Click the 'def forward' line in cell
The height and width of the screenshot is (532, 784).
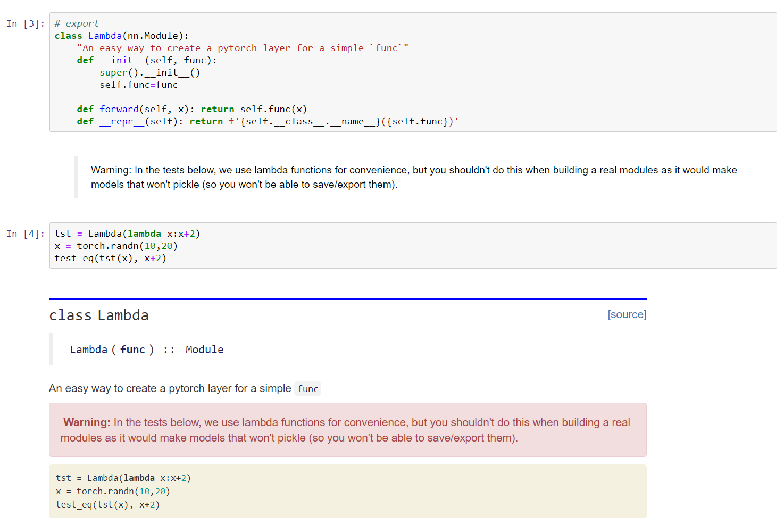191,109
